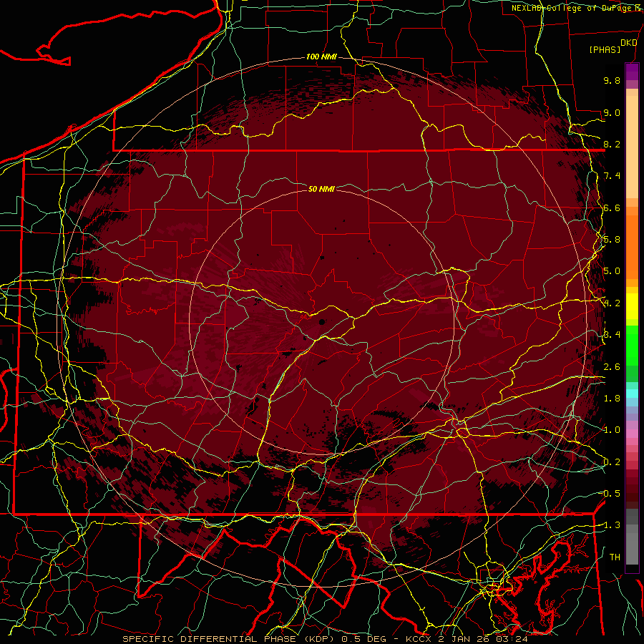Click the [PHAS] units label
644x644 pixels.
[605, 49]
